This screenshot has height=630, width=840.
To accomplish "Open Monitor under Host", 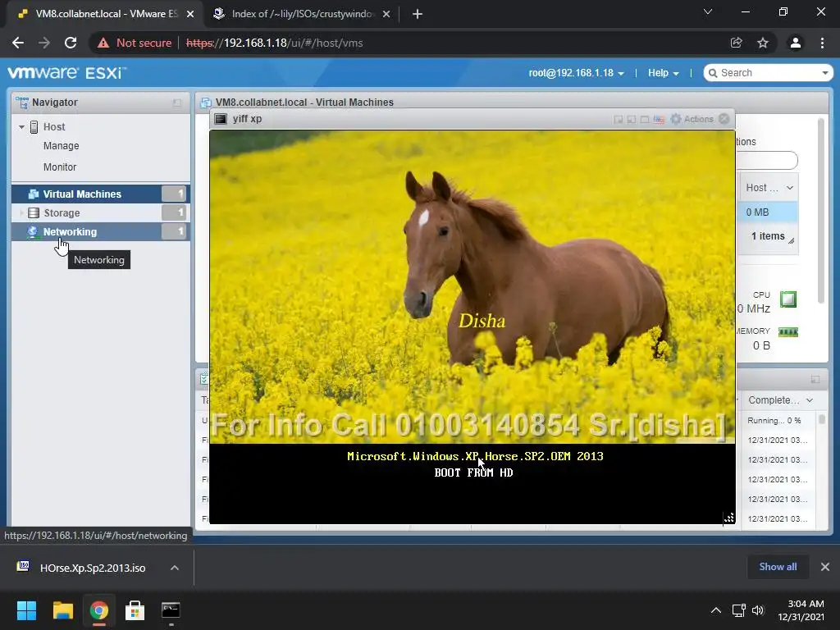I will [x=59, y=167].
